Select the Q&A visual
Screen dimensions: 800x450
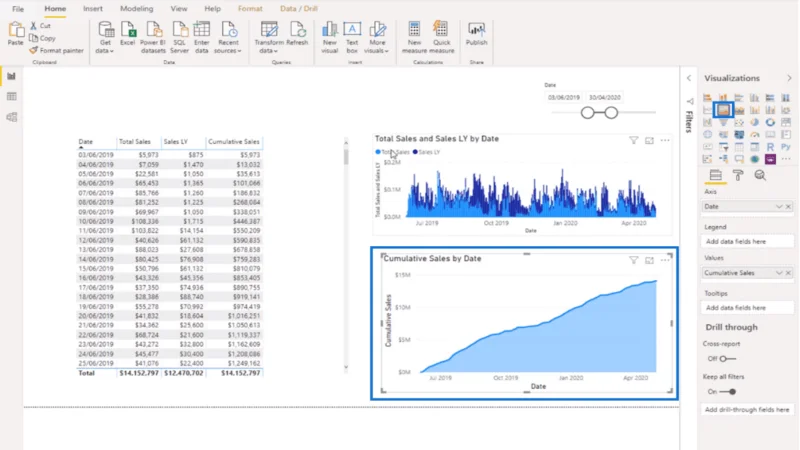click(739, 159)
